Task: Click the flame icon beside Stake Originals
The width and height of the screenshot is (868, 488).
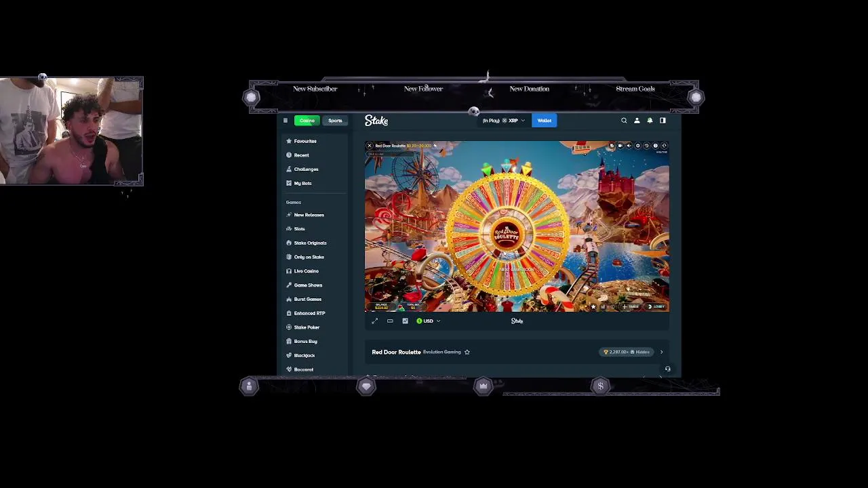Action: click(289, 243)
